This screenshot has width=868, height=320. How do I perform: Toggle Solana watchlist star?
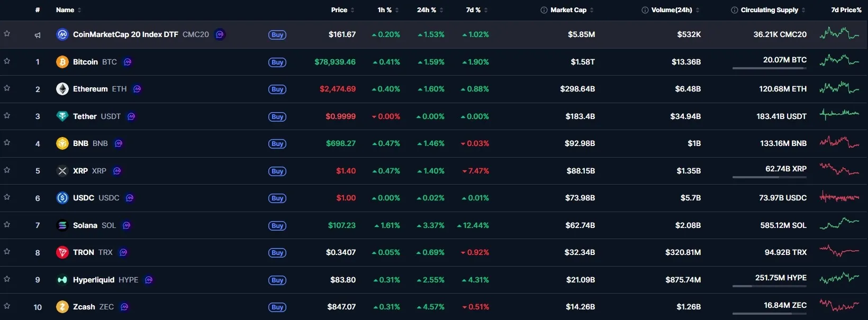7,224
